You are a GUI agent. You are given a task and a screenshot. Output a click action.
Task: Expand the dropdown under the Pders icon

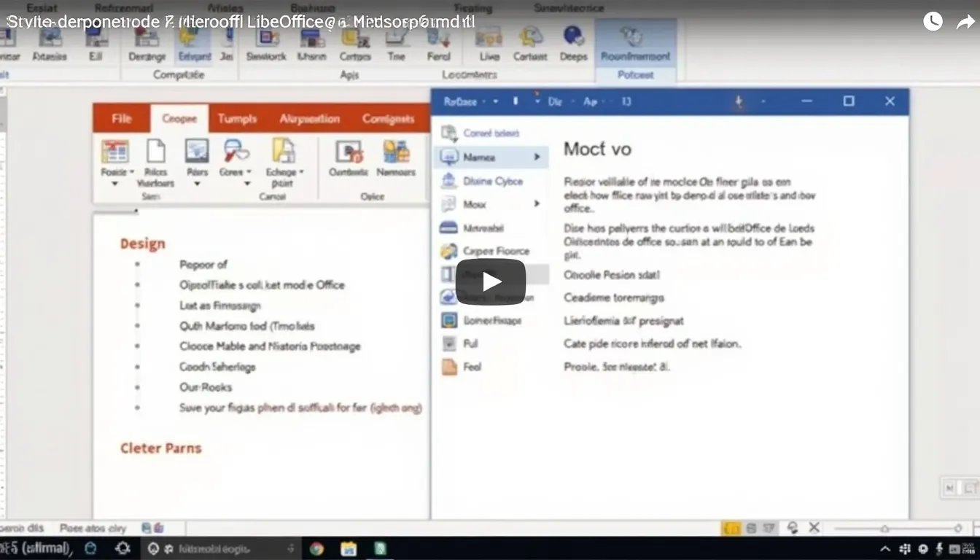[x=195, y=182]
